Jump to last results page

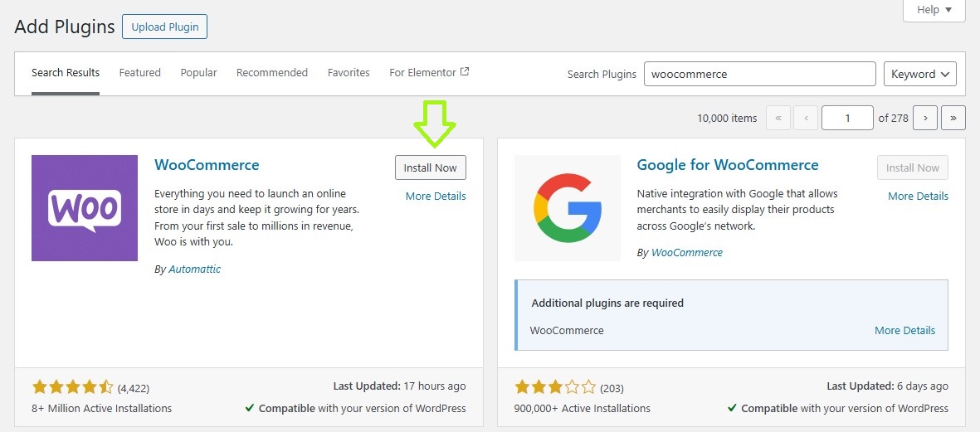(x=953, y=118)
